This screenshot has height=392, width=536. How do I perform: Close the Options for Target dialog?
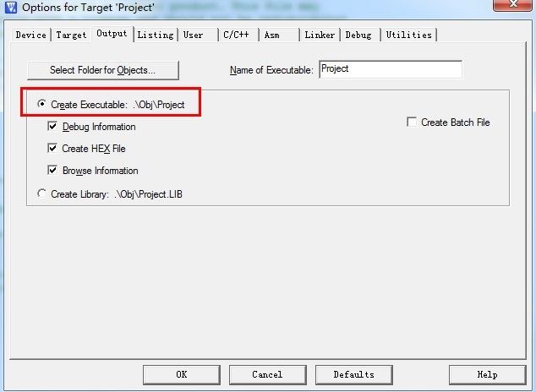click(x=512, y=5)
